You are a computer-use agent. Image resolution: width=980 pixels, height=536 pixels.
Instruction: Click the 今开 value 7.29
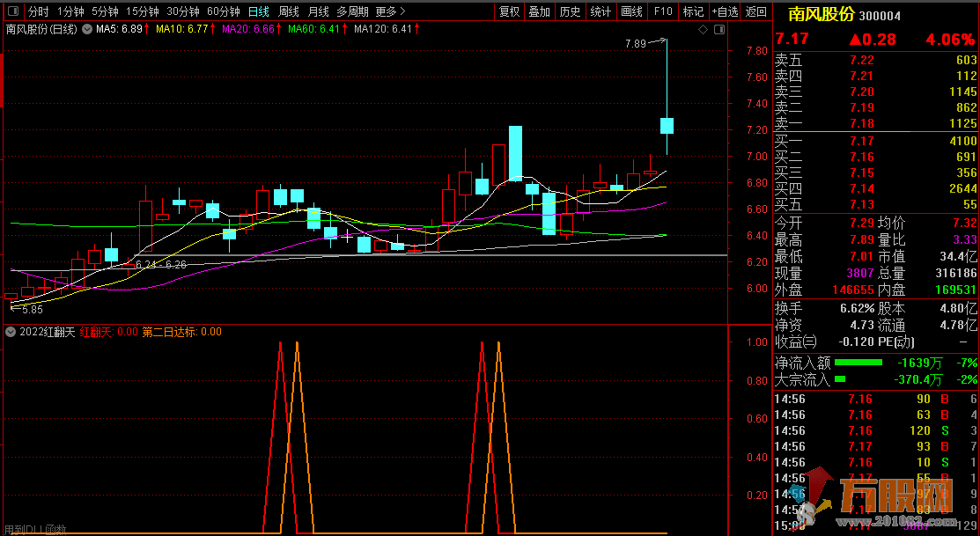point(862,223)
